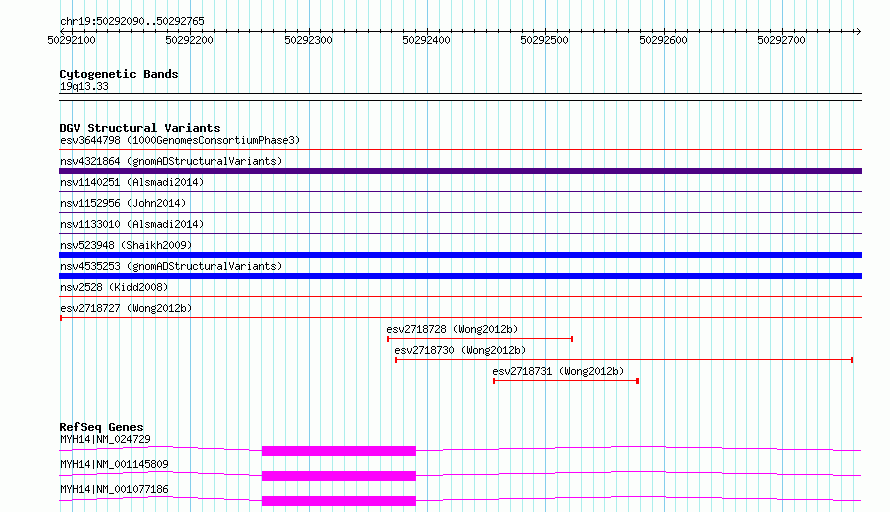Click ruler coordinate 50292200
Viewport: 890px width, 512px height.
coord(190,40)
